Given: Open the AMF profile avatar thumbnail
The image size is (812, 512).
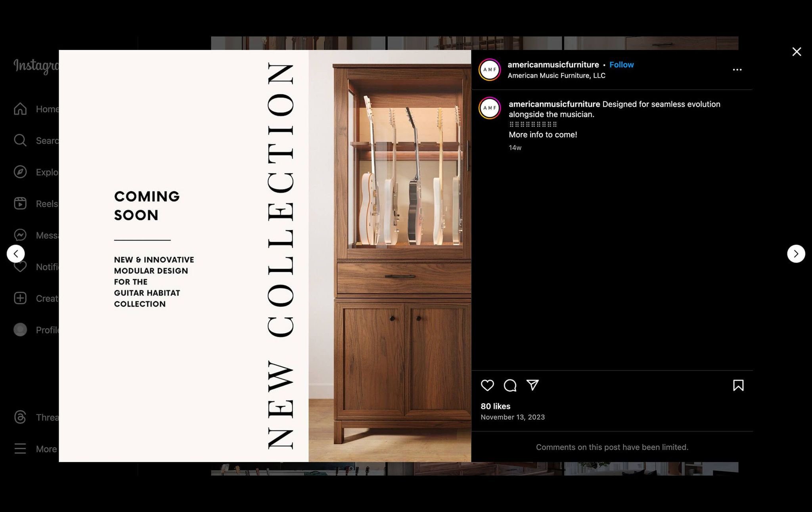Looking at the screenshot, I should tap(490, 69).
